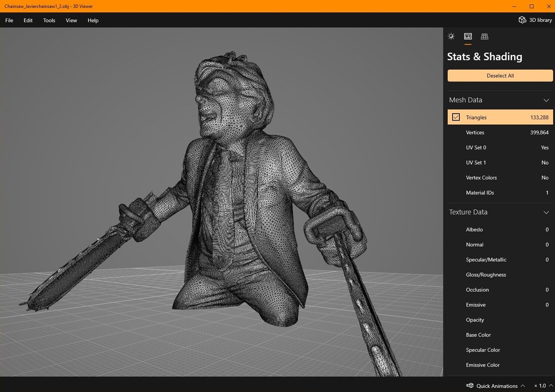Select the Normal texture row
555x392 pixels.
pyautogui.click(x=500, y=245)
